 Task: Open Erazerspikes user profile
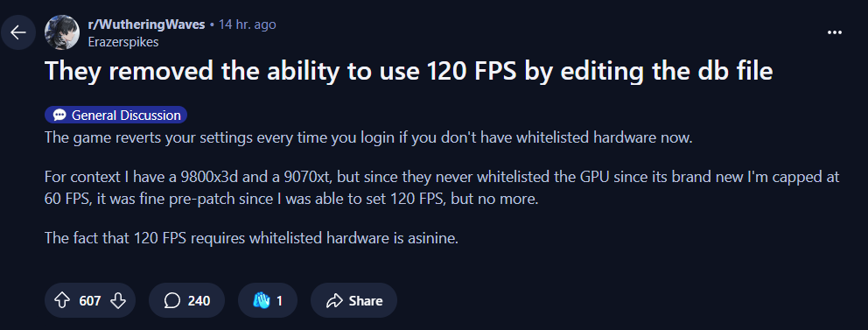click(122, 42)
